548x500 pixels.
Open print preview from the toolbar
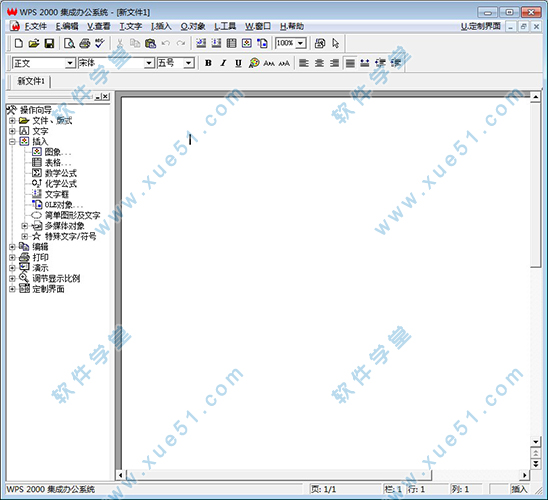coord(69,43)
